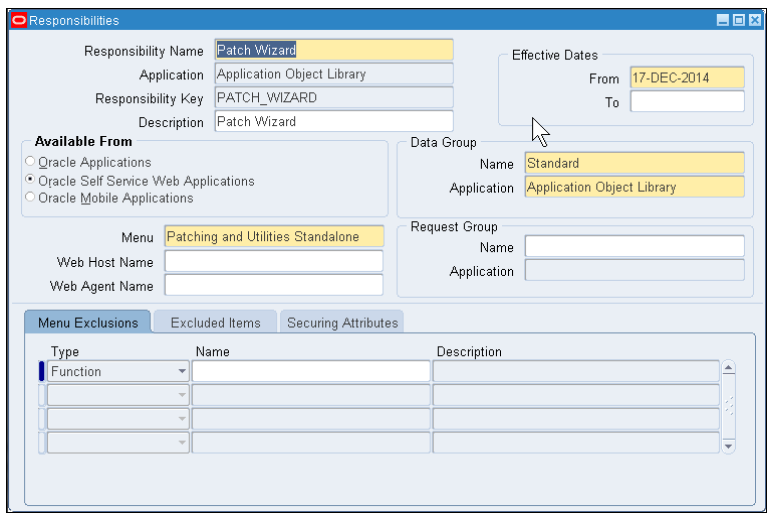Click the Name field in second exclusions row

point(311,395)
